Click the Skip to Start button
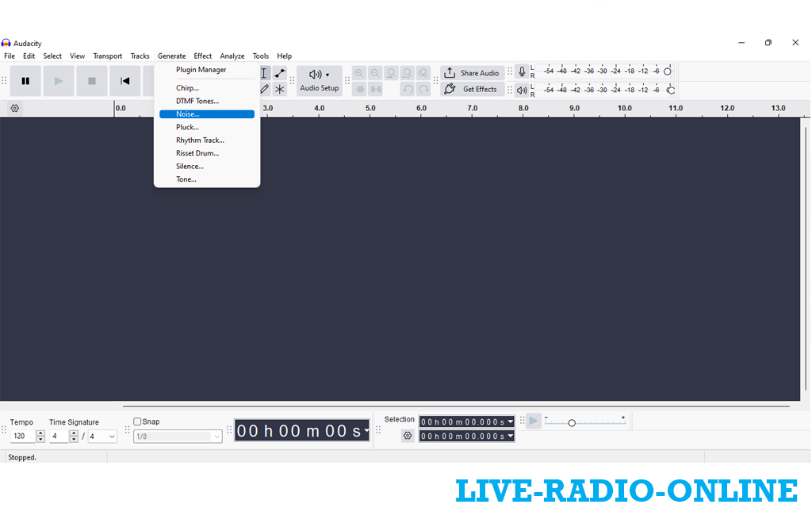Viewport: 812px width, 508px height. (124, 81)
